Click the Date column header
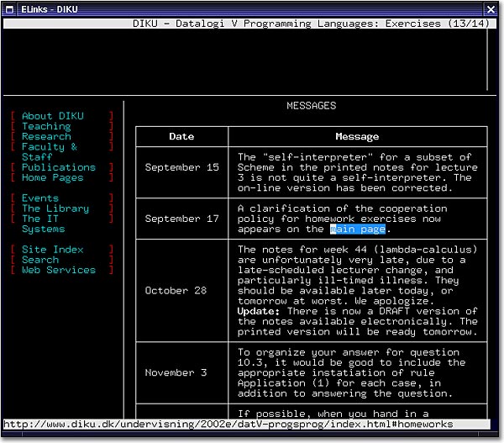Viewport: 504px width, 443px height. pos(181,136)
